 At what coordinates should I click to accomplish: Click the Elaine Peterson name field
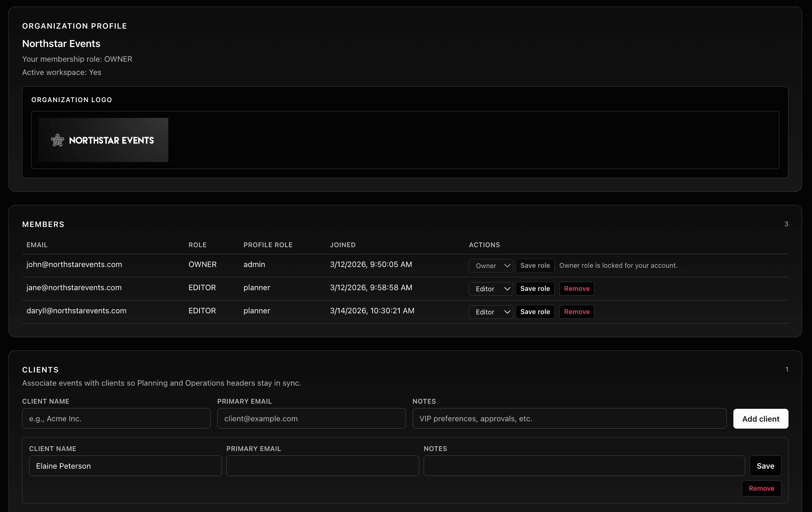point(125,465)
